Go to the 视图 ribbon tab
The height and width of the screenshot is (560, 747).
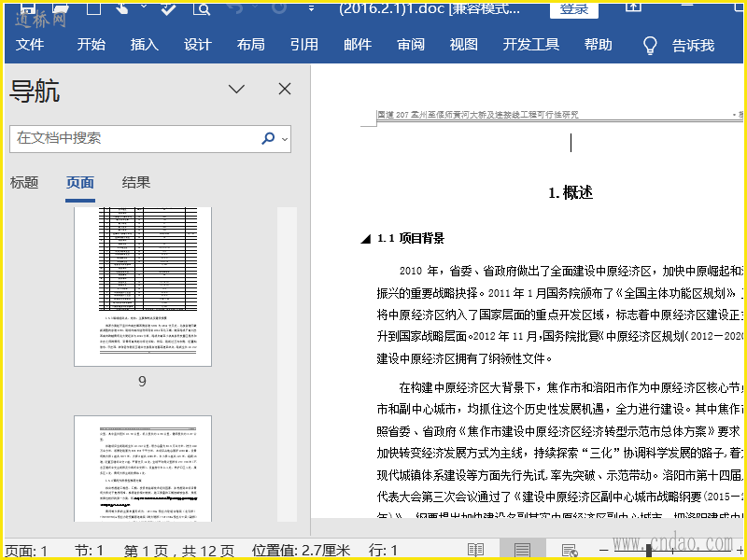coord(463,45)
